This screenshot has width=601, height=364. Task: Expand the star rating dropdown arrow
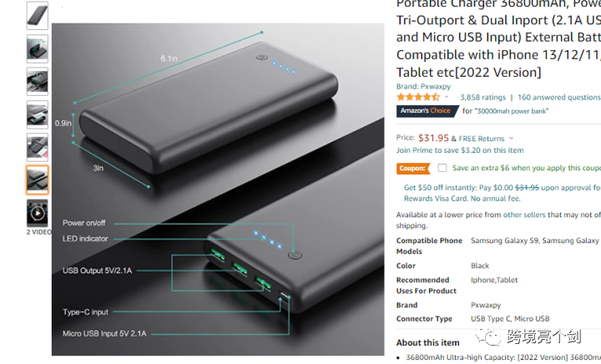coord(447,98)
